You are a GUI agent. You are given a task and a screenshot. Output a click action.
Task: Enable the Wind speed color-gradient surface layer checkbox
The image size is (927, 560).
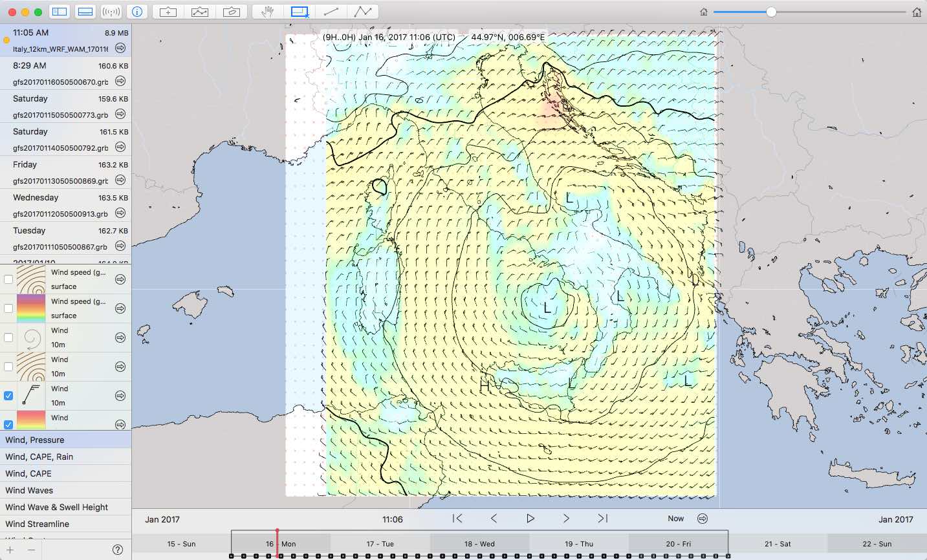point(8,308)
